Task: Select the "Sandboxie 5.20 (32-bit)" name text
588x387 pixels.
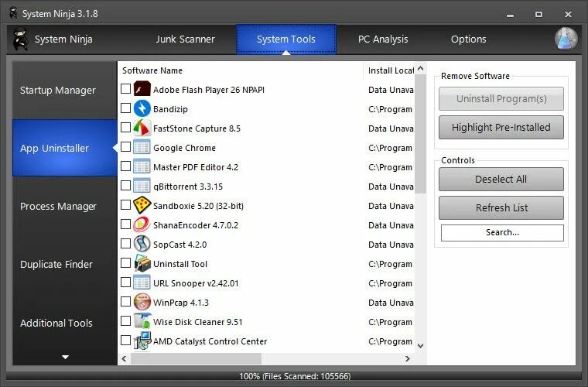Action: [x=198, y=206]
